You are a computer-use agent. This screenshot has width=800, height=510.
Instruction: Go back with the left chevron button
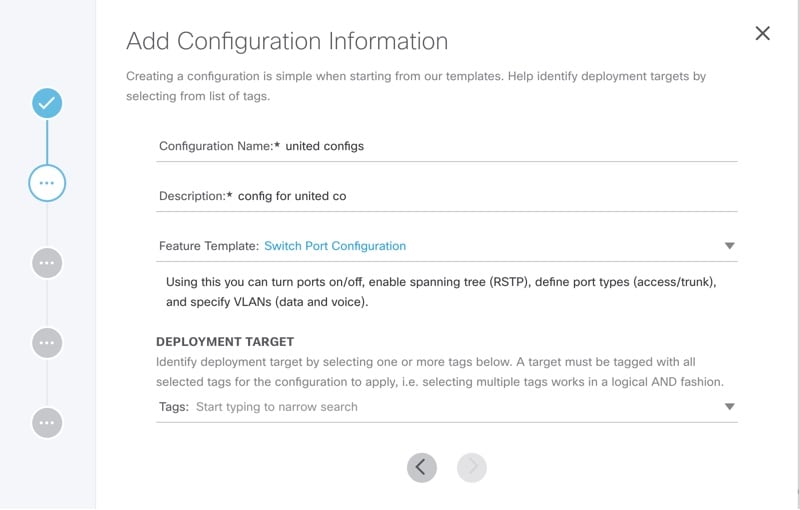click(421, 467)
